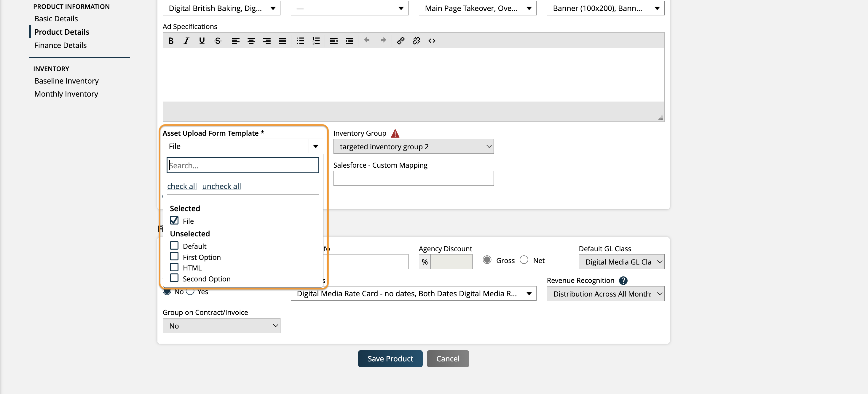Select the Net radio button
Image resolution: width=868 pixels, height=394 pixels.
[524, 260]
